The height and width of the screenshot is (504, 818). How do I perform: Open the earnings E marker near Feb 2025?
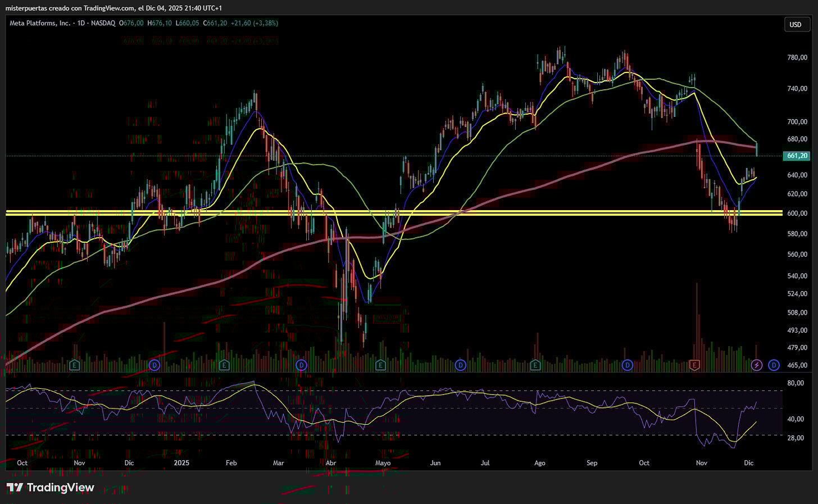224,365
